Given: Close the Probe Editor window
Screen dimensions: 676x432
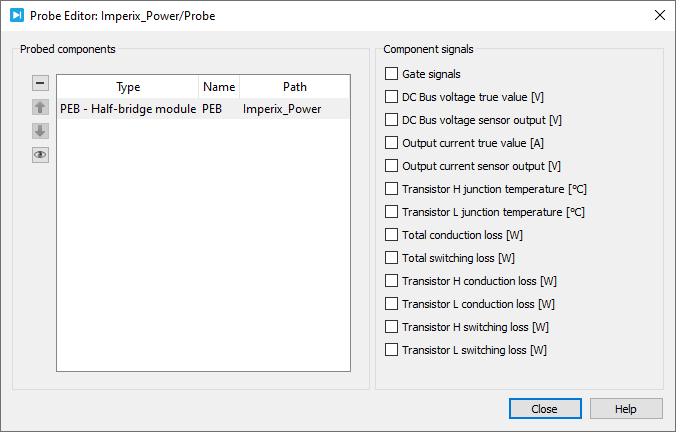Looking at the screenshot, I should (x=660, y=16).
